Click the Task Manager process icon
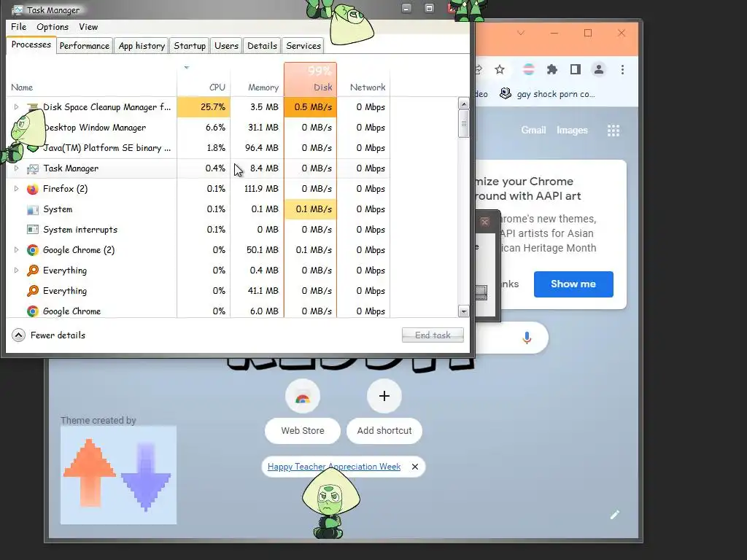 coord(32,168)
